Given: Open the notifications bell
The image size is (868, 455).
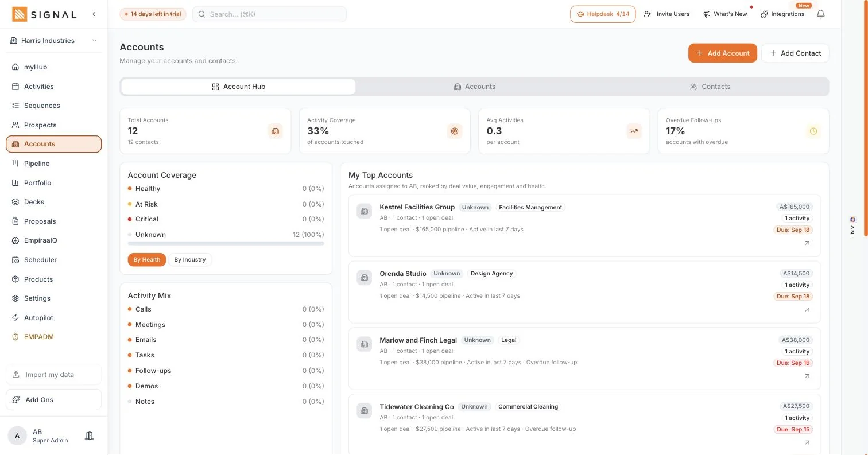Looking at the screenshot, I should coord(821,14).
